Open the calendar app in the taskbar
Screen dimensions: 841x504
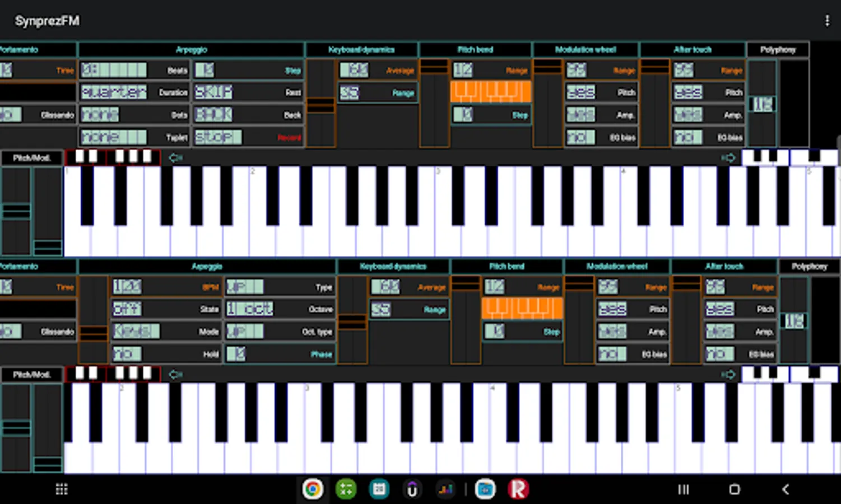[x=379, y=489]
